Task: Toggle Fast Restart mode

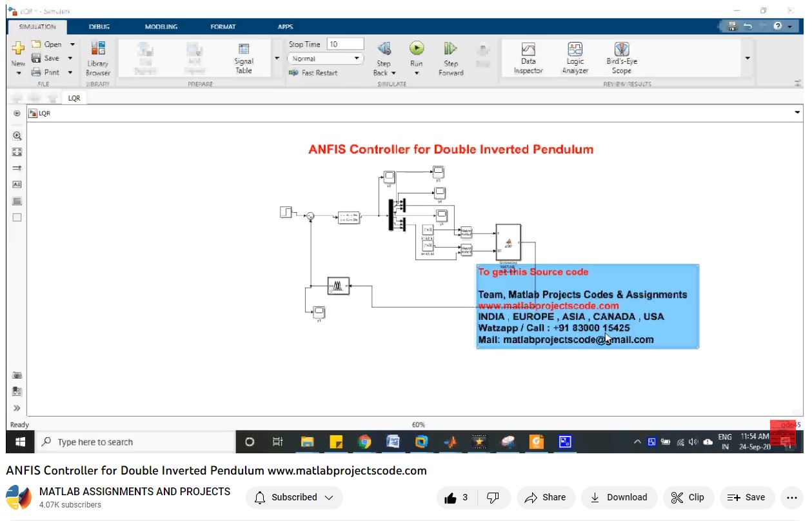Action: coord(313,73)
